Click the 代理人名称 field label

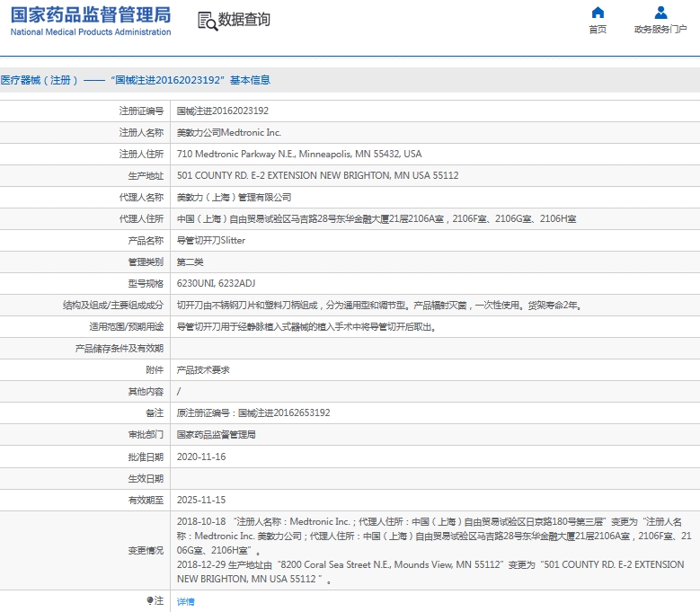click(x=141, y=198)
